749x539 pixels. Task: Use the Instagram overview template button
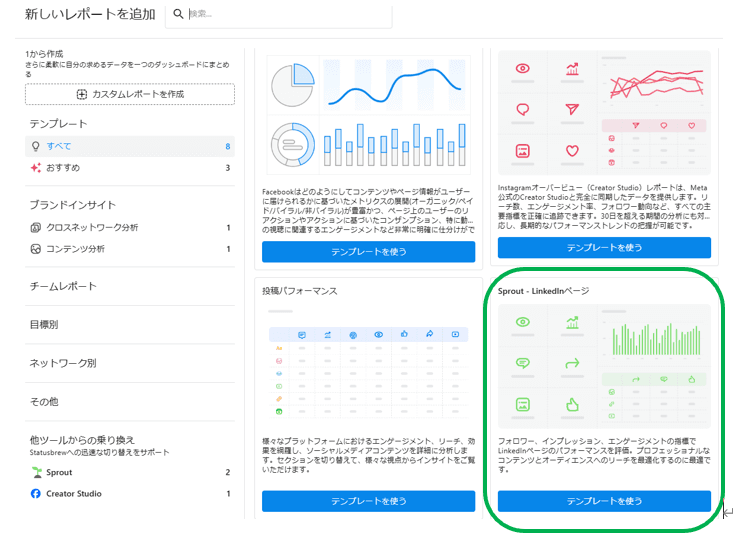pos(604,247)
